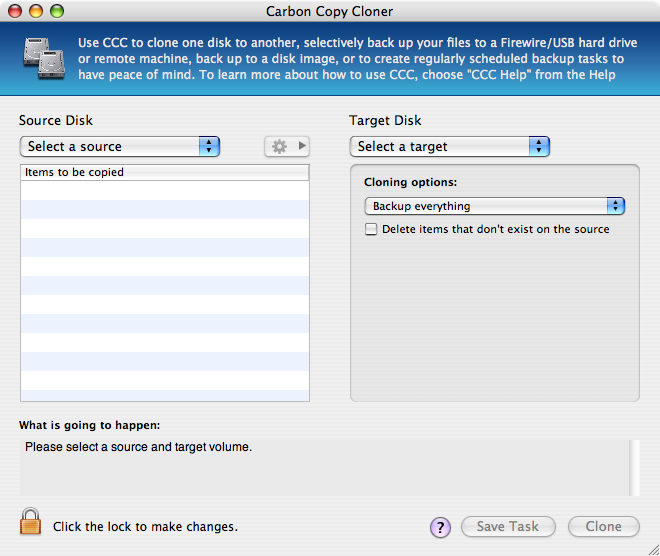Enable Delete items that don't exist checkbox
This screenshot has height=556, width=660.
pyautogui.click(x=372, y=229)
